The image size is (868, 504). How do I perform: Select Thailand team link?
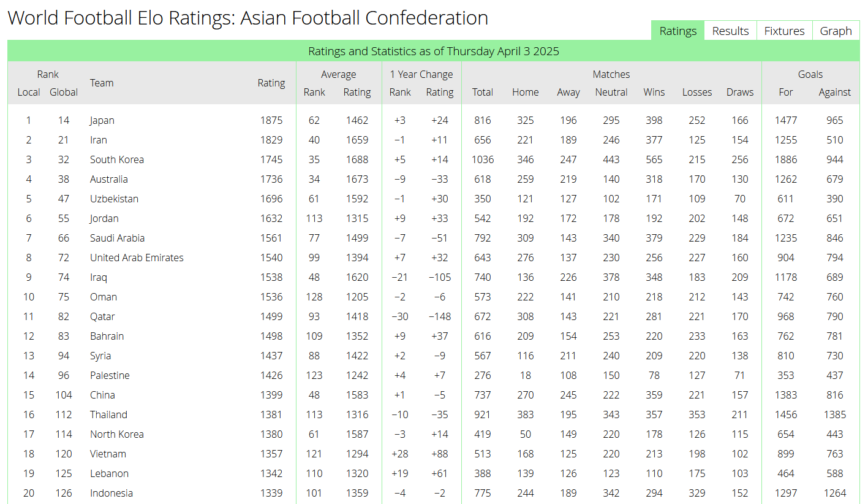pos(108,414)
